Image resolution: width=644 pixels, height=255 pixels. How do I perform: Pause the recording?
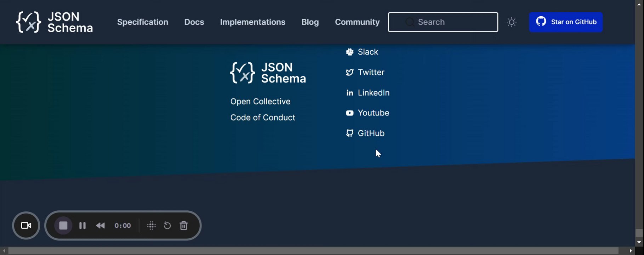(x=82, y=226)
